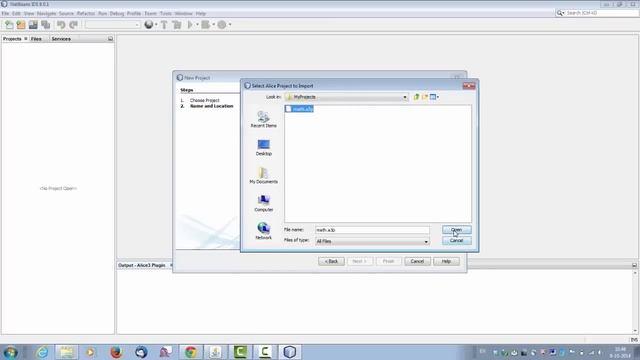Minimize the Projects panel group
640x360 pixels.
pos(110,39)
